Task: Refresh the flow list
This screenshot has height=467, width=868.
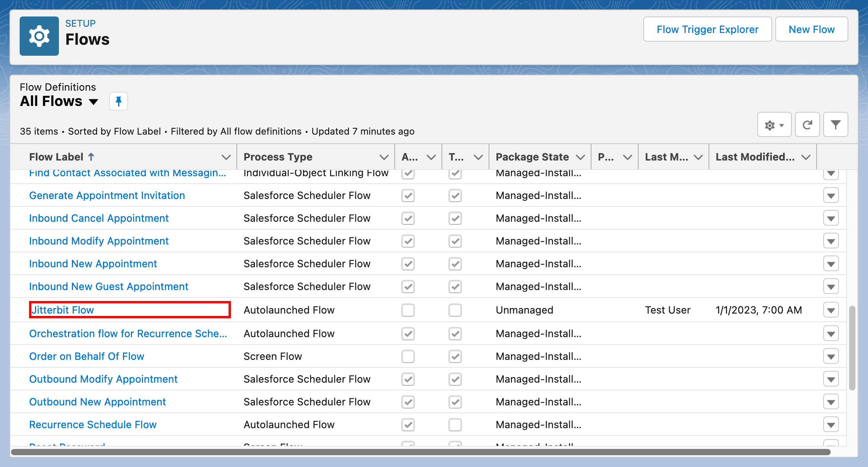Action: (807, 125)
